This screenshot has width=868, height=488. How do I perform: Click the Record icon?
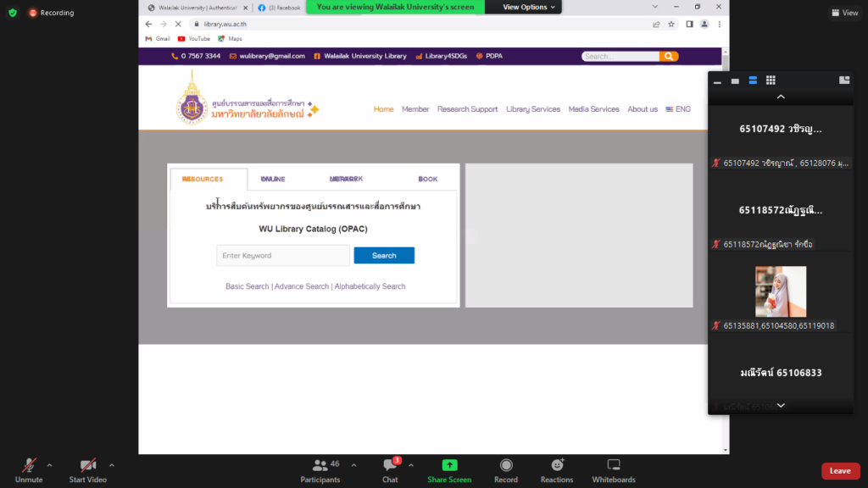click(506, 467)
